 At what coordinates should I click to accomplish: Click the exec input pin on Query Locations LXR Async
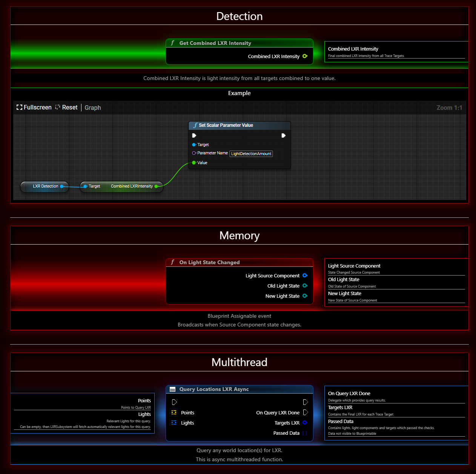(x=174, y=402)
